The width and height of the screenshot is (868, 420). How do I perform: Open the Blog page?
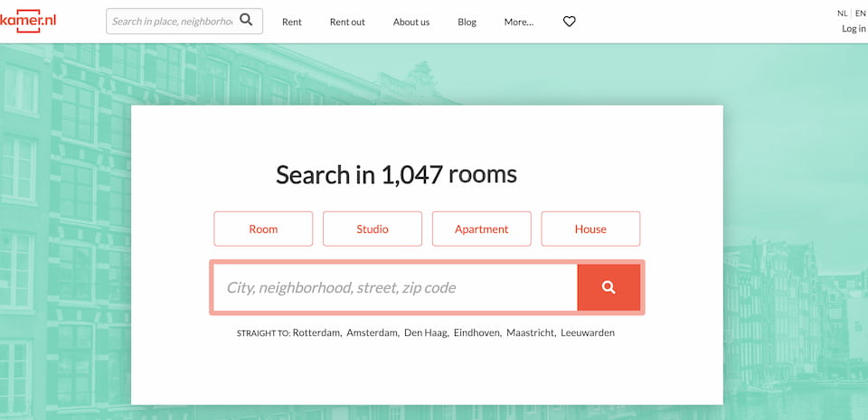coord(467,22)
